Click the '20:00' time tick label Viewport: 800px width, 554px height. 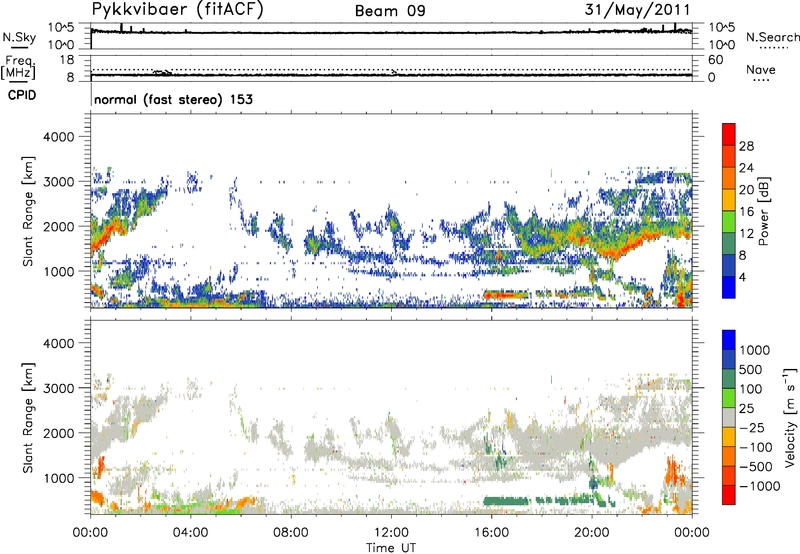(591, 533)
